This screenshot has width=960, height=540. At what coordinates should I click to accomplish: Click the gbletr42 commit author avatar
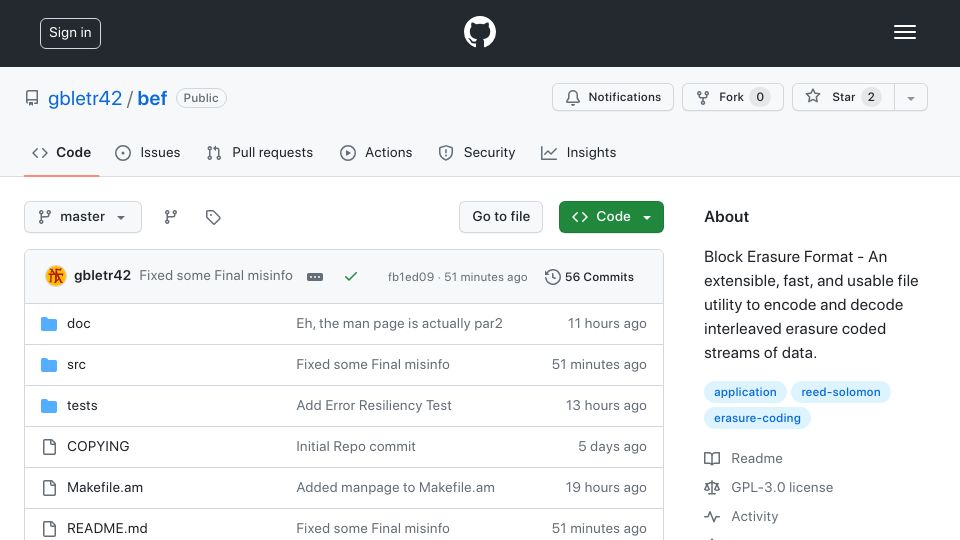pyautogui.click(x=56, y=276)
